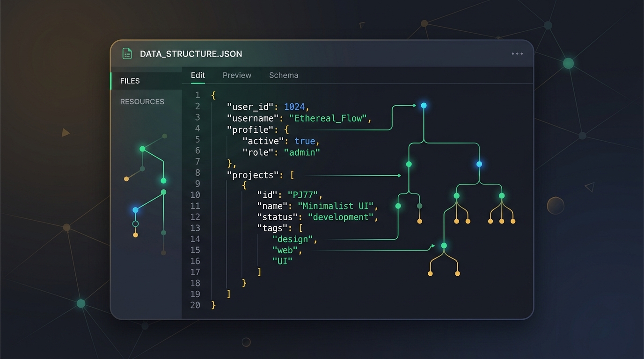Click the closing brace on line 20
The width and height of the screenshot is (644, 359).
214,305
